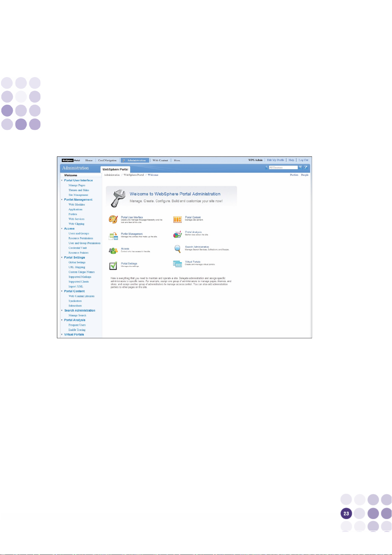392x555 pixels.
Task: Click the Log Out link
Action: tap(303, 160)
